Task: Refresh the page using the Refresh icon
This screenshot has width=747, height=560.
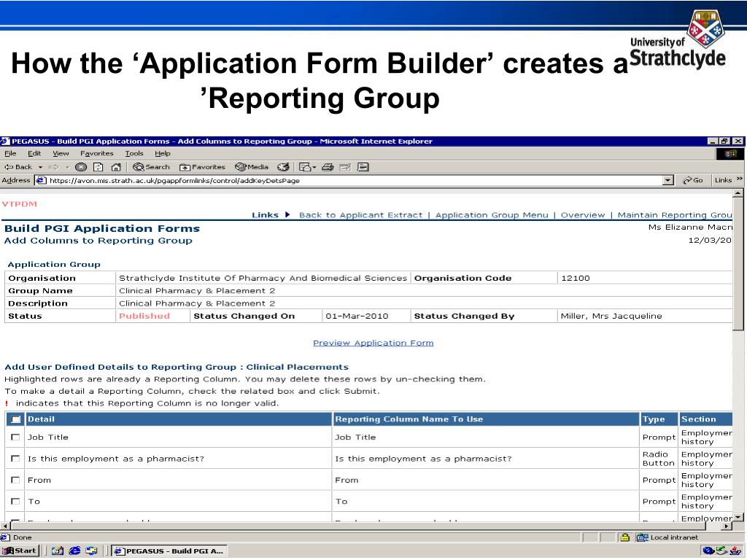Action: tap(98, 167)
